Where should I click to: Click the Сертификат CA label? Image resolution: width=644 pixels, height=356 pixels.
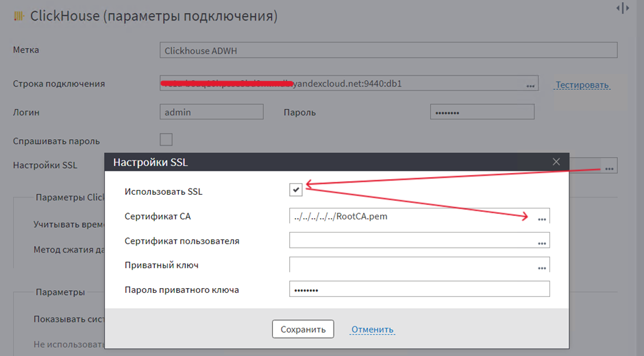[x=158, y=216]
